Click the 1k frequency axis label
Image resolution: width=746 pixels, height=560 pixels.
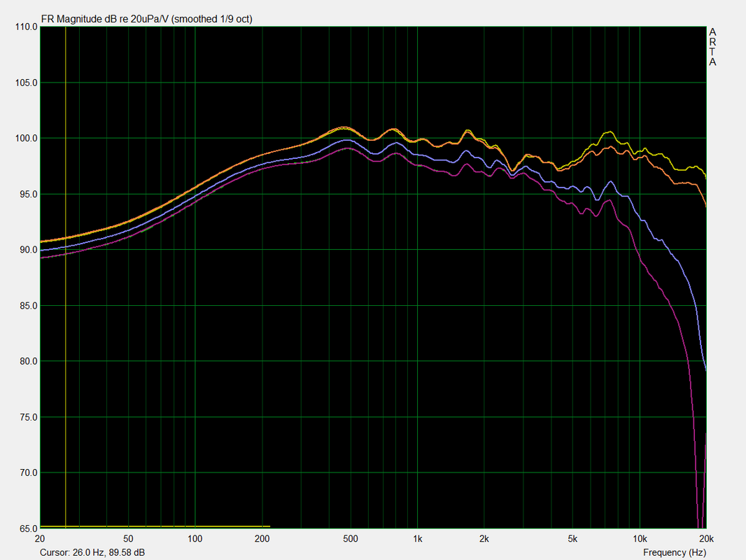point(417,539)
